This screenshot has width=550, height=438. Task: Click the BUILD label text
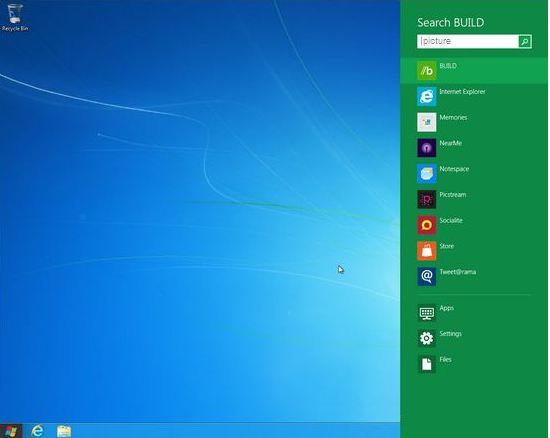pos(448,66)
